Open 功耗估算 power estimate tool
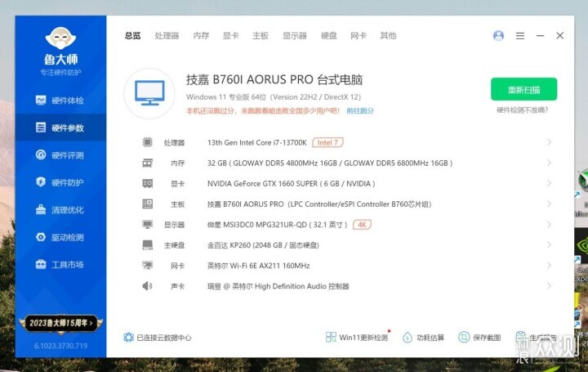Viewport: 588px width, 372px height. 423,337
